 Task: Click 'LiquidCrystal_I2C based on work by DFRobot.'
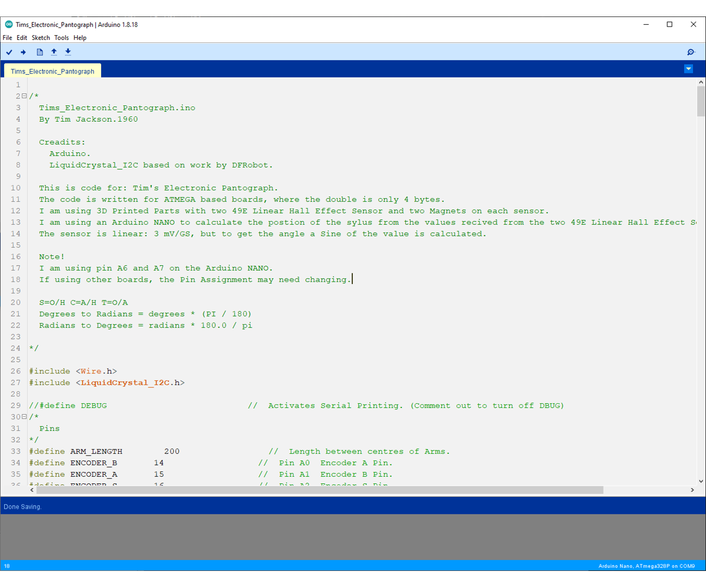tap(161, 165)
